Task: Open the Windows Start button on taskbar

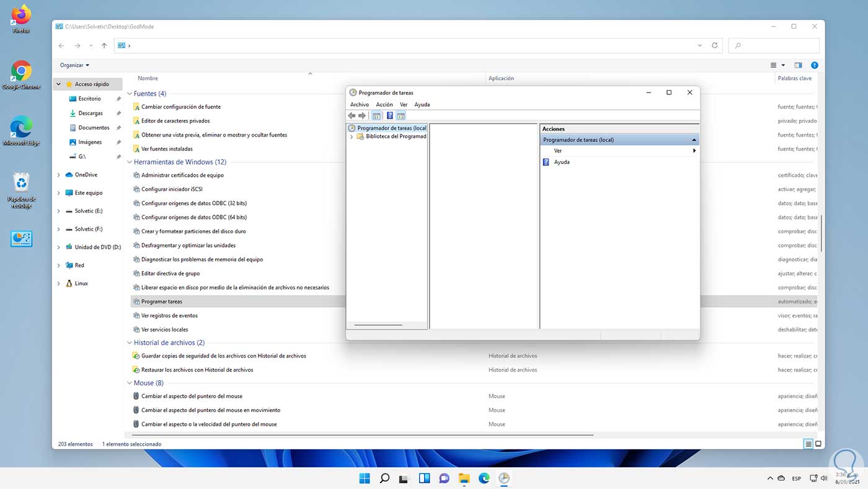Action: click(x=364, y=478)
